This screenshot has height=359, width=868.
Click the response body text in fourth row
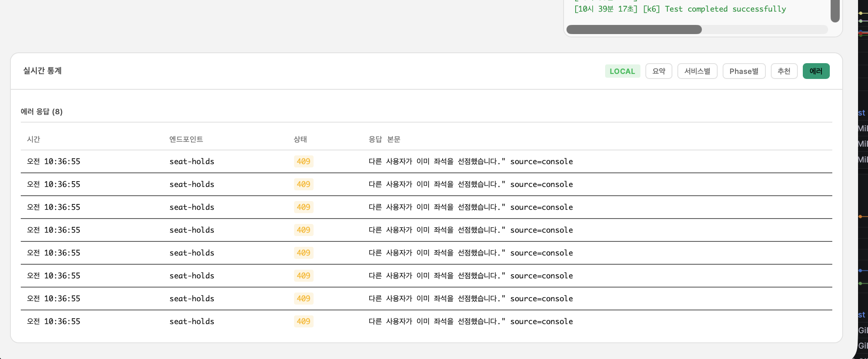click(x=470, y=230)
